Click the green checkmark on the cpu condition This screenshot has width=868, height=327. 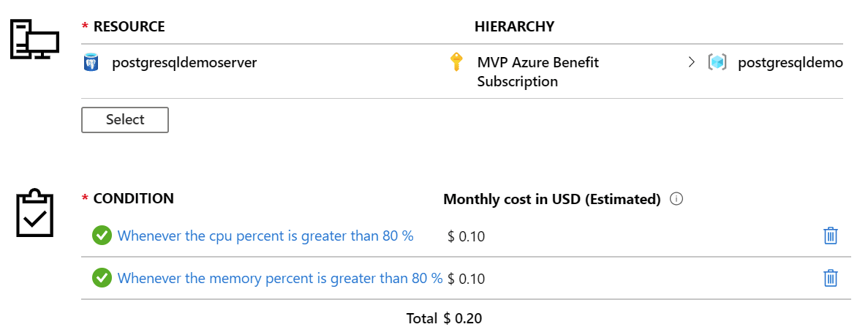tap(102, 236)
